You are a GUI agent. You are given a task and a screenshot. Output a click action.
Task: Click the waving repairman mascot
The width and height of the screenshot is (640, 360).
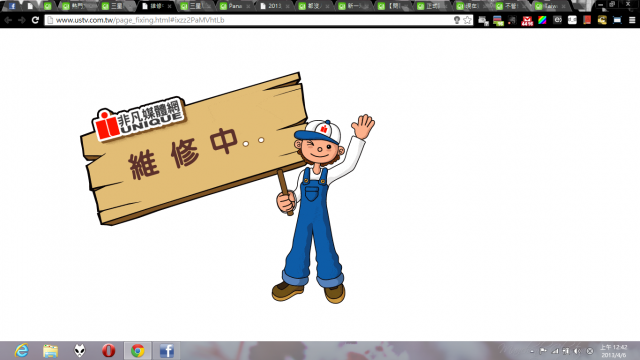322,208
